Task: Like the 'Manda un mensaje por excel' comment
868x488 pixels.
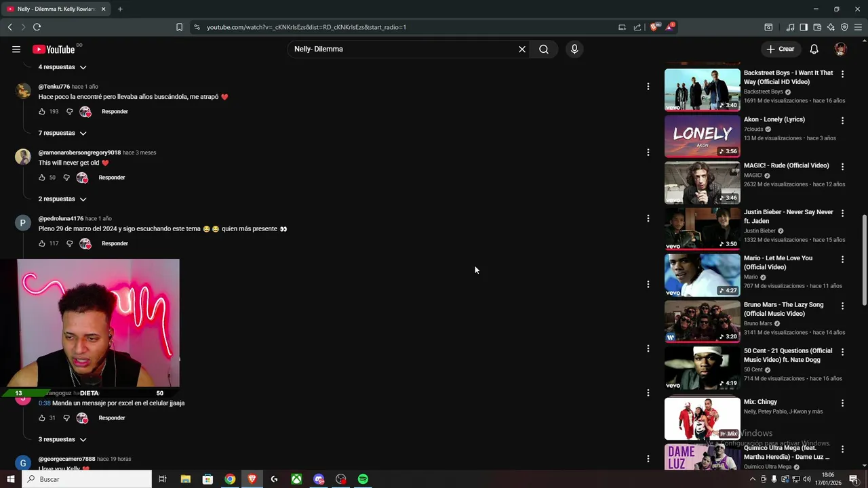Action: click(42, 418)
